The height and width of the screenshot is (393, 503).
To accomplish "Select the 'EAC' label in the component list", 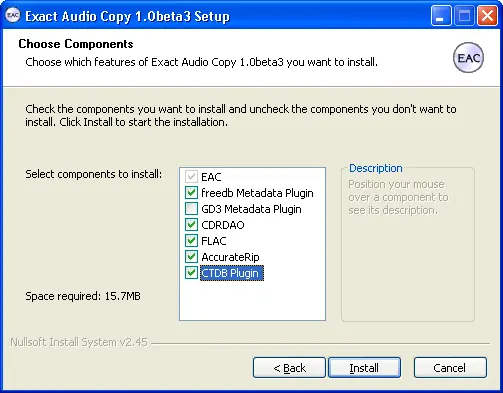I will [211, 177].
